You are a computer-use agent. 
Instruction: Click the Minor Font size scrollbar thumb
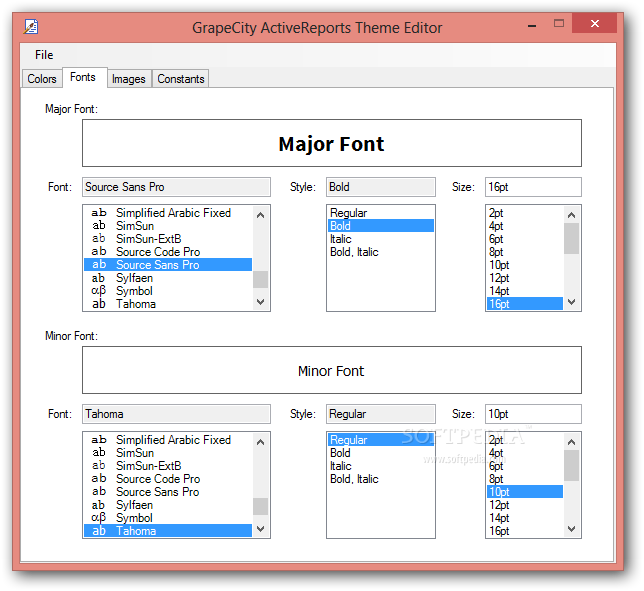571,465
